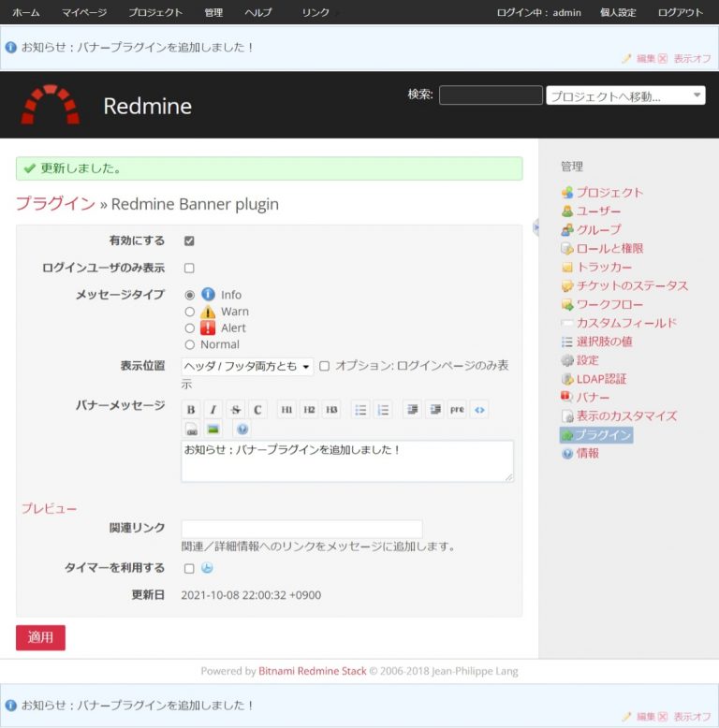Open ホーム in top menu
Screen dimensions: 719x728
tap(26, 12)
